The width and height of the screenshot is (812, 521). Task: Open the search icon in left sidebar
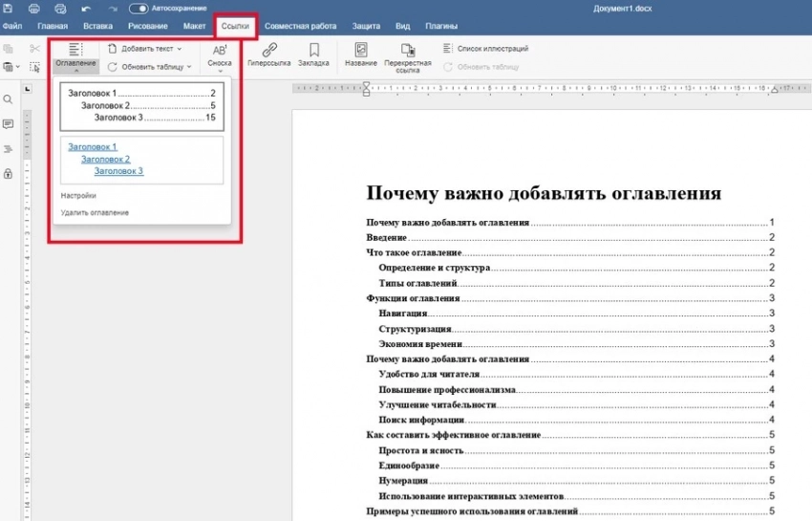[9, 99]
